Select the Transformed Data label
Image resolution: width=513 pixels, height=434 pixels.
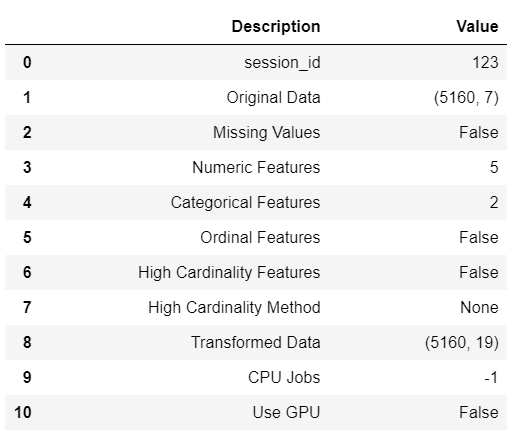(256, 342)
